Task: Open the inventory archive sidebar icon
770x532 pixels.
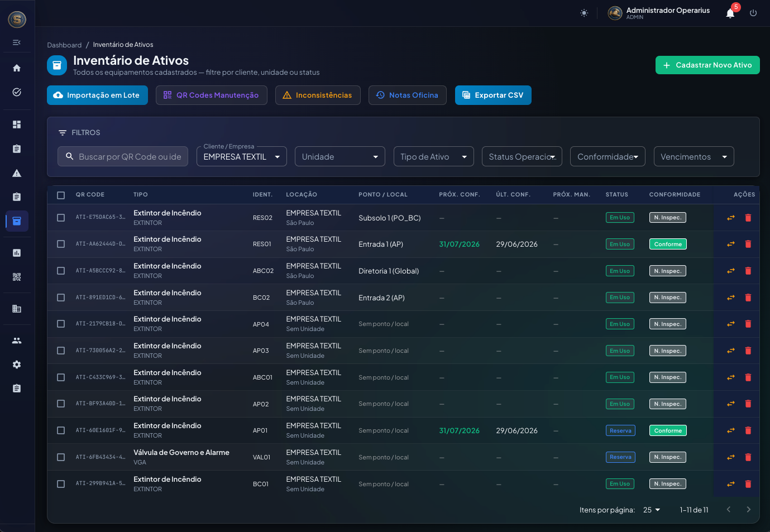Action: click(17, 221)
